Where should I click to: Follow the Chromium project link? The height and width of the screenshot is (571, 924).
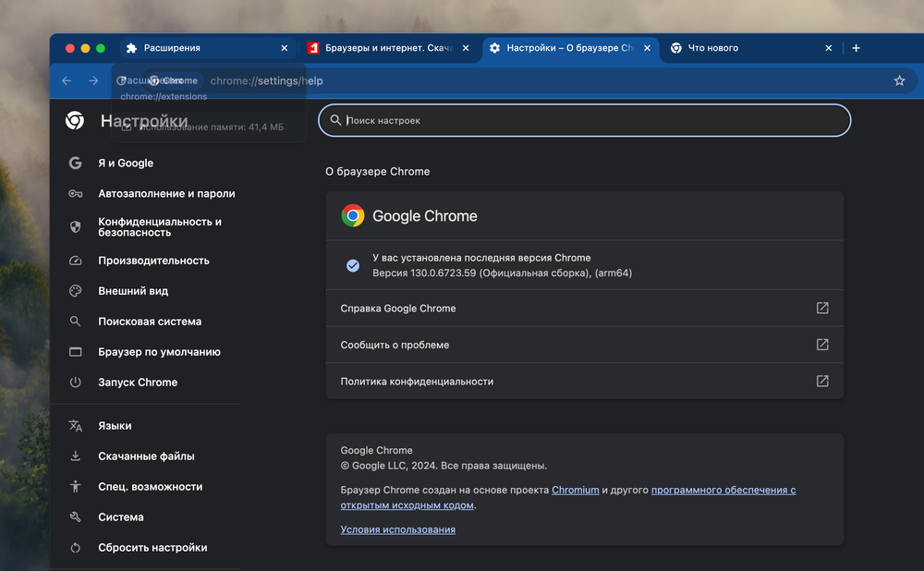tap(575, 491)
